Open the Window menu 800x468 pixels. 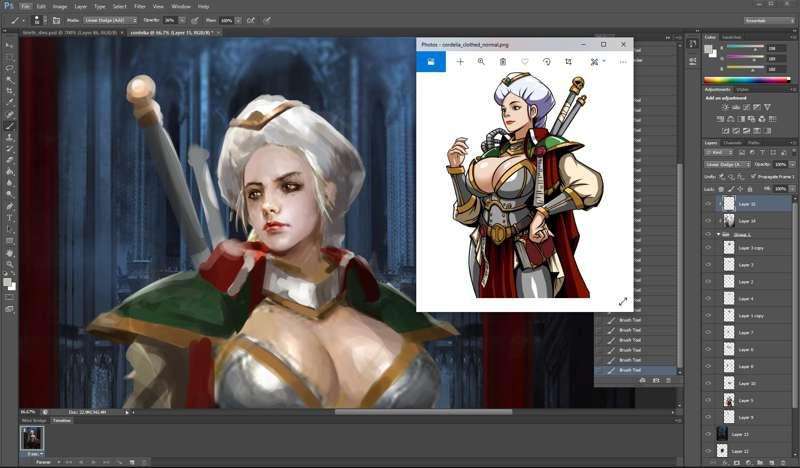pyautogui.click(x=181, y=7)
